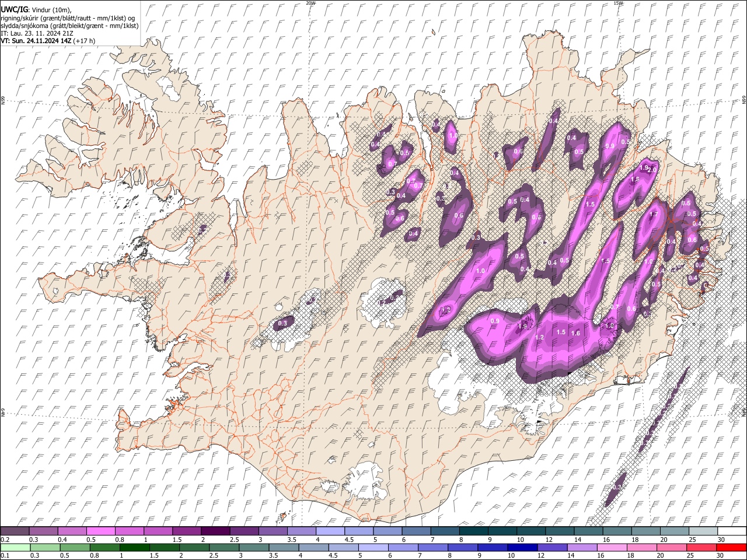The image size is (747, 560).
Task: Pick the light pink 16–18 swatch in the bottom legend row
Action: (x=612, y=548)
